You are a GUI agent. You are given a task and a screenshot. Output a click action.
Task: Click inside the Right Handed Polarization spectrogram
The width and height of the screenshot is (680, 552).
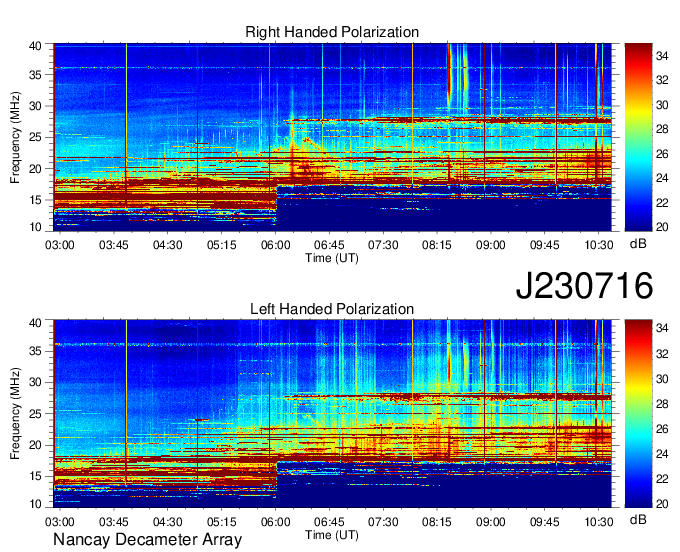(x=332, y=137)
